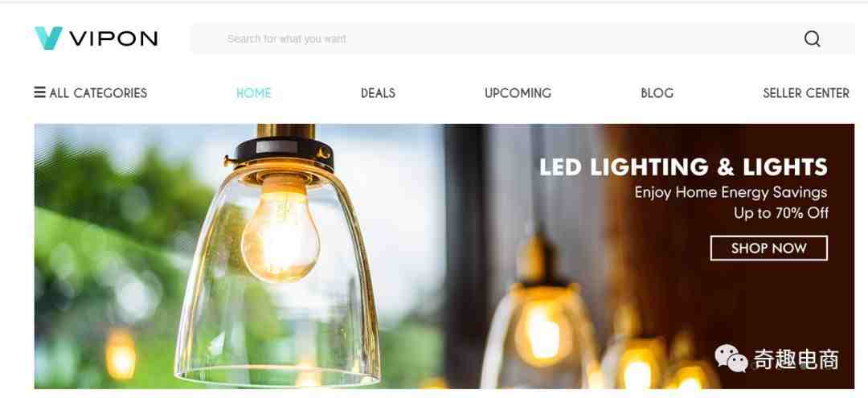This screenshot has height=398, width=868.
Task: Click the 'Up to 70% Off' text
Action: (781, 212)
